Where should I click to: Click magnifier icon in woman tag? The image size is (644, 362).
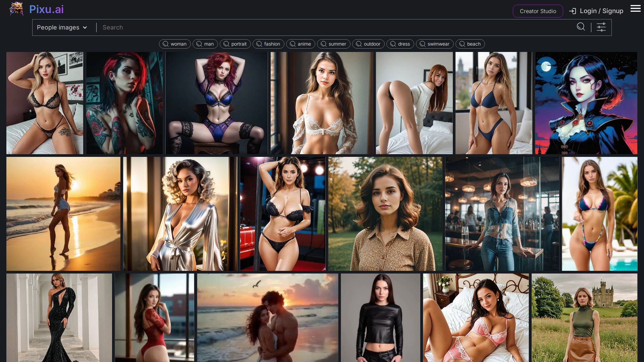point(165,44)
